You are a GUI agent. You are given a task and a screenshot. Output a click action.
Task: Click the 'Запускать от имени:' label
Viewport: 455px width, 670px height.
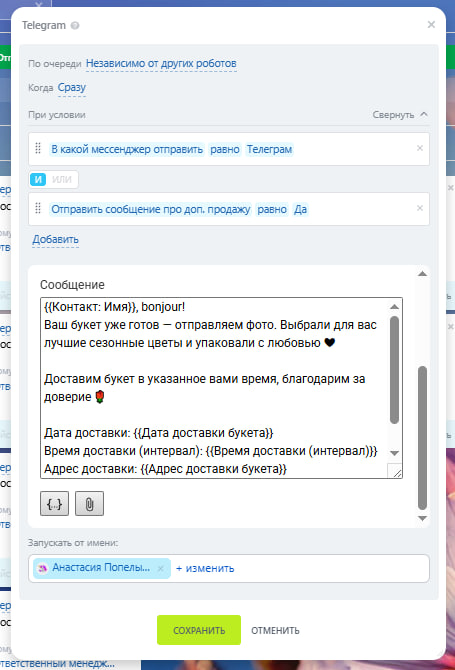(x=73, y=543)
